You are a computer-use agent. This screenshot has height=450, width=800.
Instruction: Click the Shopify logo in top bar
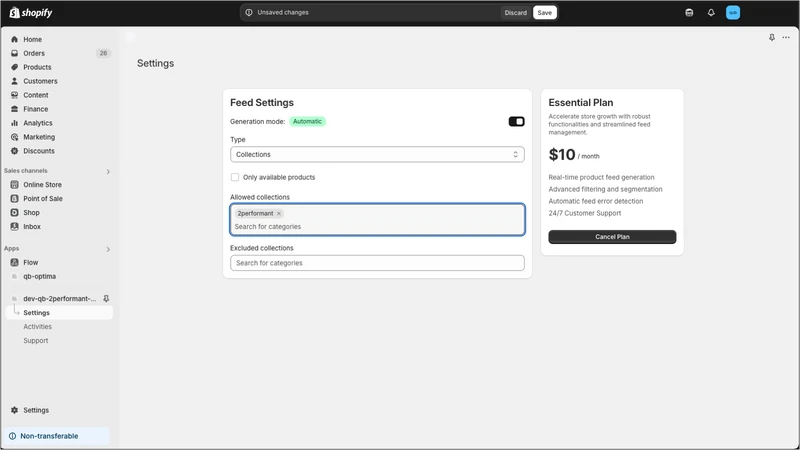click(31, 13)
